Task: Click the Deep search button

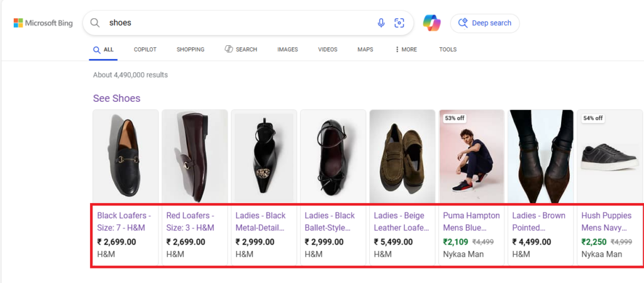Action: 485,23
